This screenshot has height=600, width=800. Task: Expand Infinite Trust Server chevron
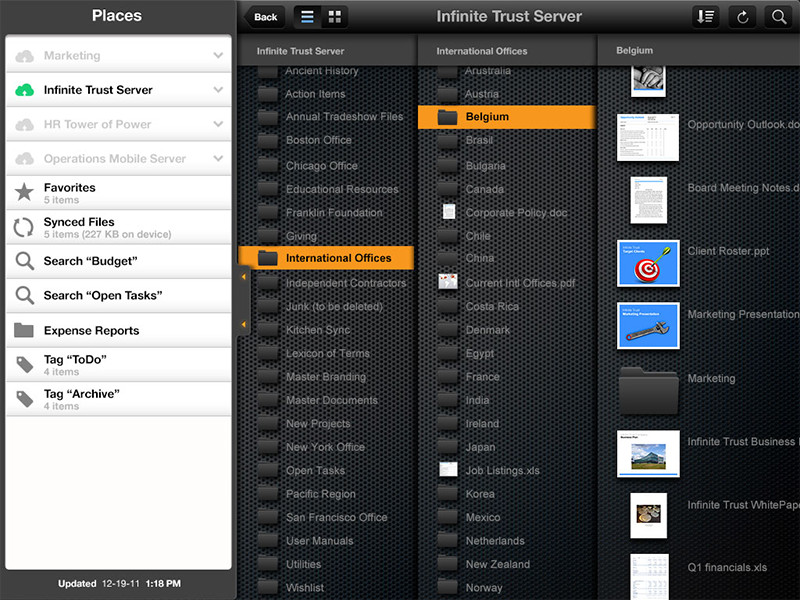pyautogui.click(x=218, y=90)
